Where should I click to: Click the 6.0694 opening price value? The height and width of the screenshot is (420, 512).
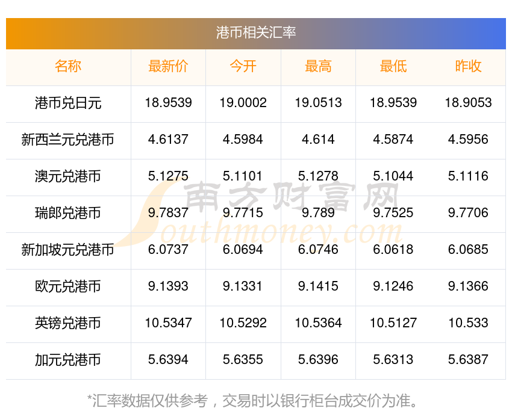[243, 250]
